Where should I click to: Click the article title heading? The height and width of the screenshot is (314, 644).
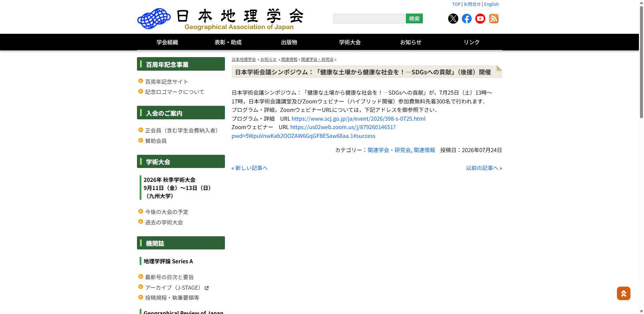[363, 72]
